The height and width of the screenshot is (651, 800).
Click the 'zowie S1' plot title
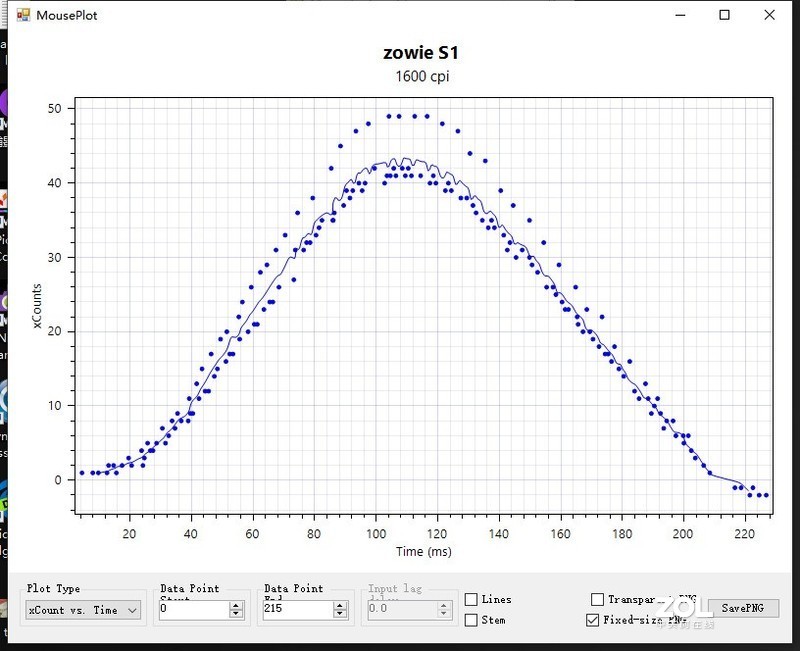421,53
